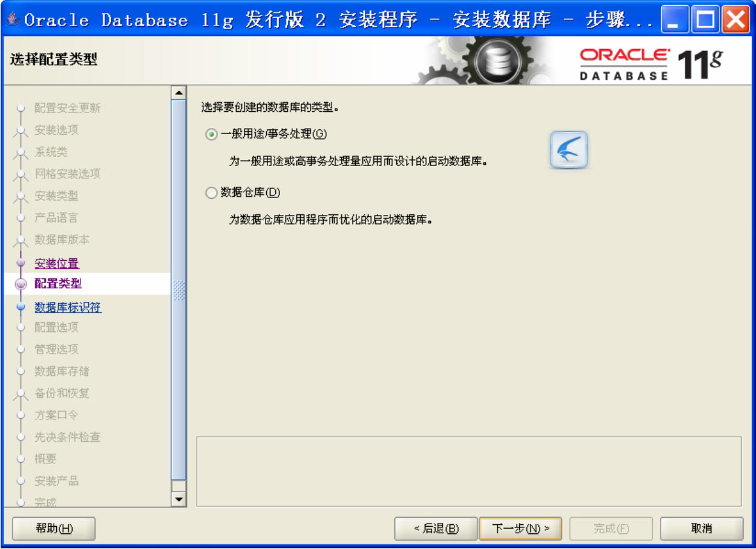Click the empty message box area
This screenshot has width=756, height=549.
point(469,471)
